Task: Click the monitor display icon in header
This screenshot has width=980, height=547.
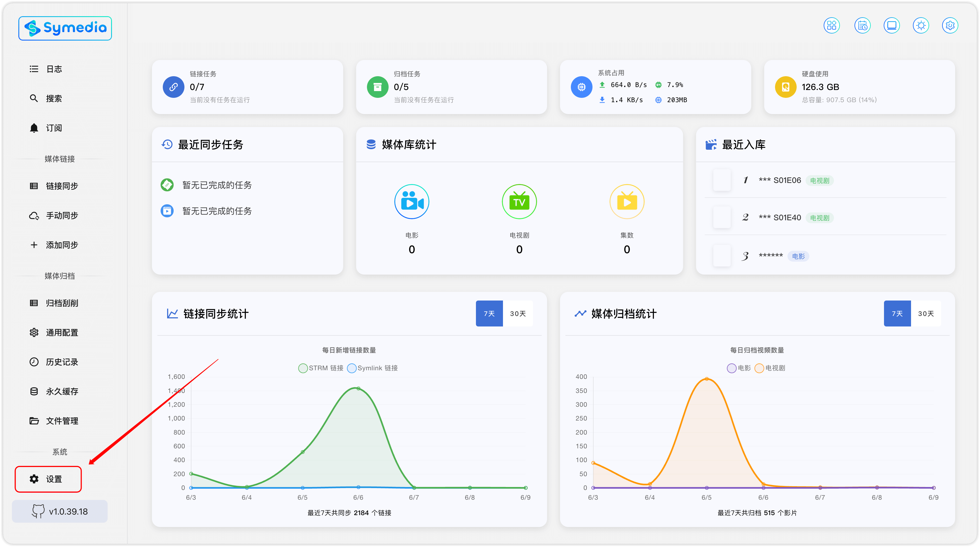Action: 891,25
